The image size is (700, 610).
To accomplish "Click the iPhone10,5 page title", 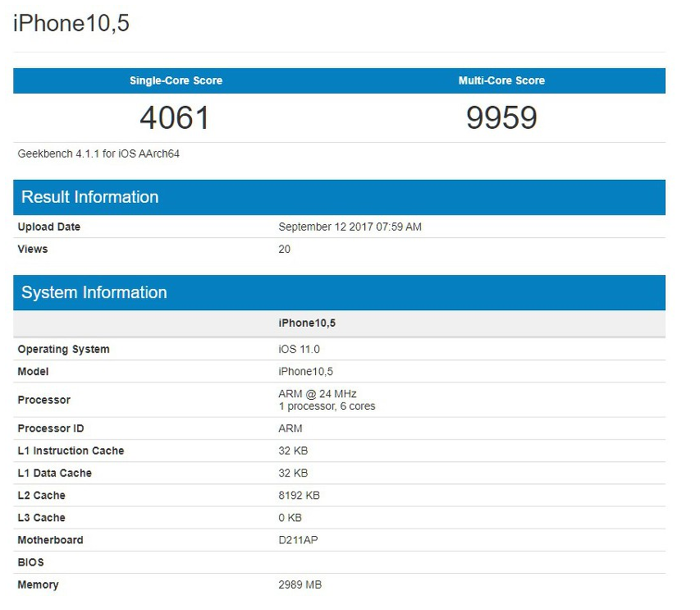I will tap(71, 24).
